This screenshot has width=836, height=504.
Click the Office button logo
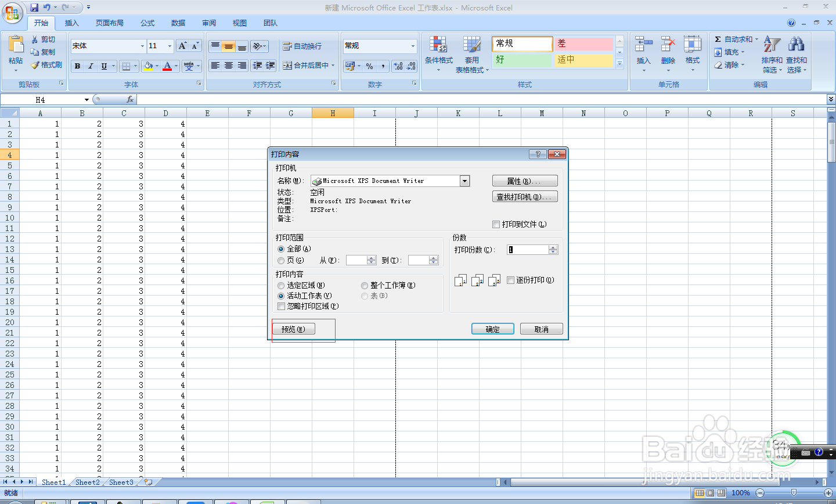pyautogui.click(x=12, y=12)
